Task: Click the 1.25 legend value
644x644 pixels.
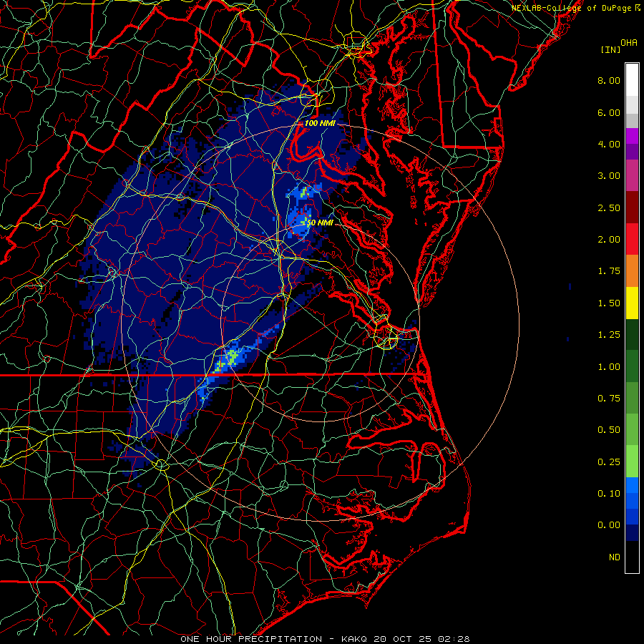Action: 609,335
